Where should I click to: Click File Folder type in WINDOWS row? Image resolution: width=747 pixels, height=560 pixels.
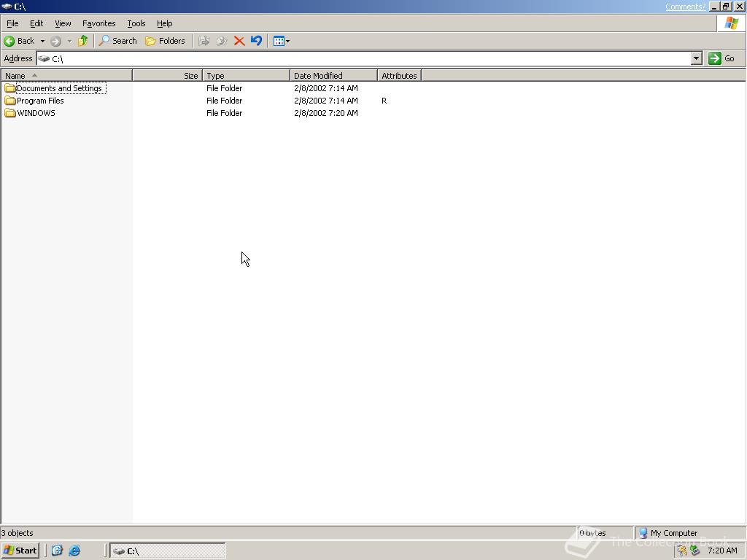coord(225,113)
